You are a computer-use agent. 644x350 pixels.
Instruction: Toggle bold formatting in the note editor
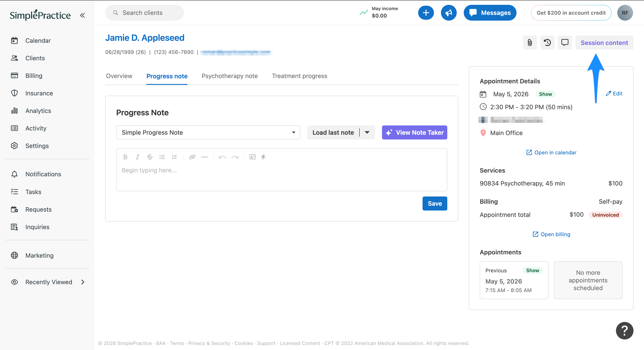click(125, 157)
